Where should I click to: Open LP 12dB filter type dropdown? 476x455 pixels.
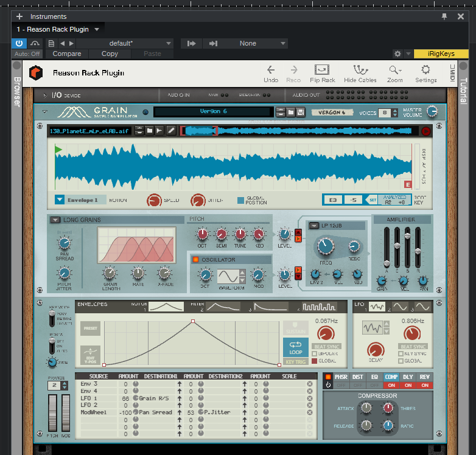314,226
